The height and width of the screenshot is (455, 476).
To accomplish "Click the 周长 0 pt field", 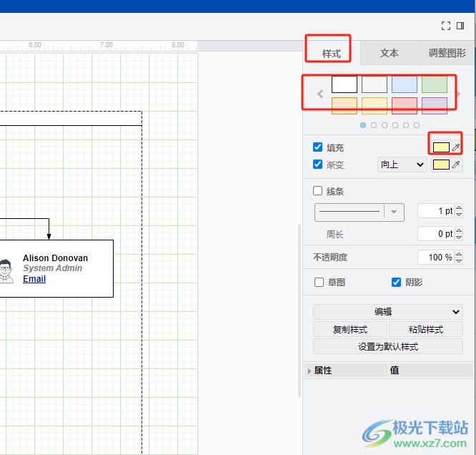I will coord(436,234).
